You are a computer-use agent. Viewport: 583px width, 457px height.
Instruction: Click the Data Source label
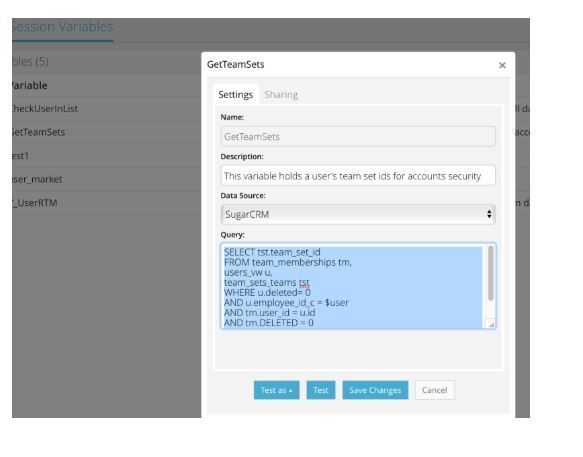[x=243, y=196]
